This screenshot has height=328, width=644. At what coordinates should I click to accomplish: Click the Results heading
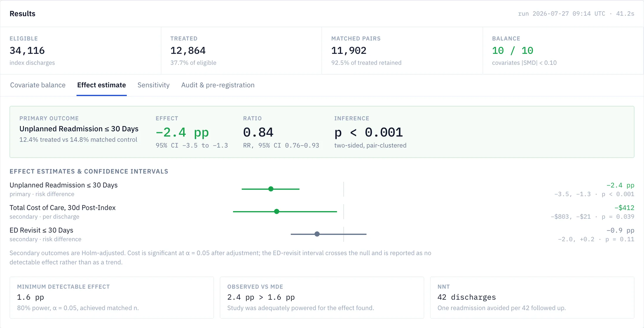(x=23, y=14)
